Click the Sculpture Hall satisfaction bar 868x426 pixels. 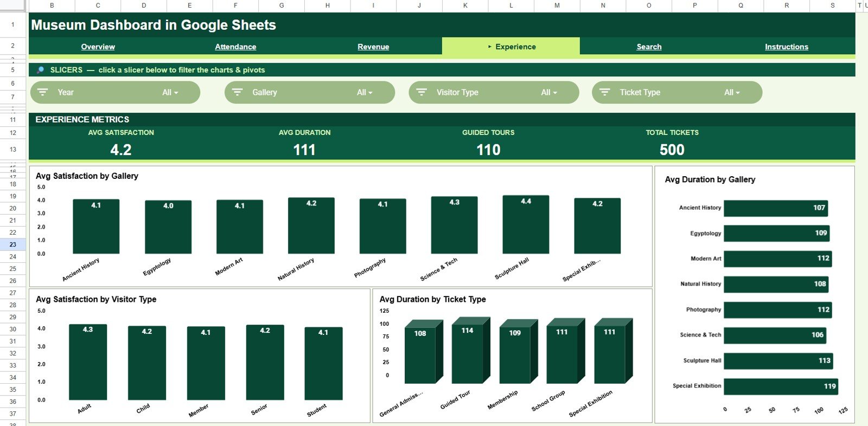coord(526,224)
